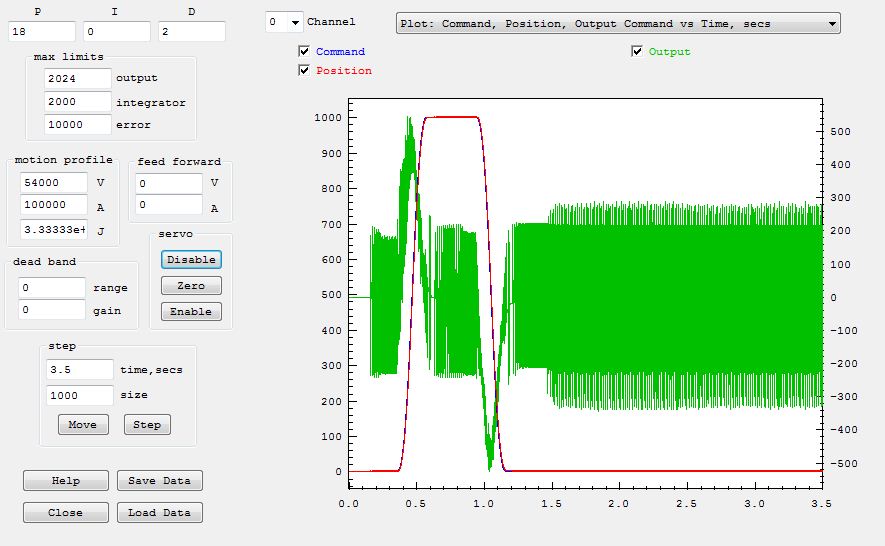The height and width of the screenshot is (546, 885).
Task: Click the Close button
Action: (66, 512)
